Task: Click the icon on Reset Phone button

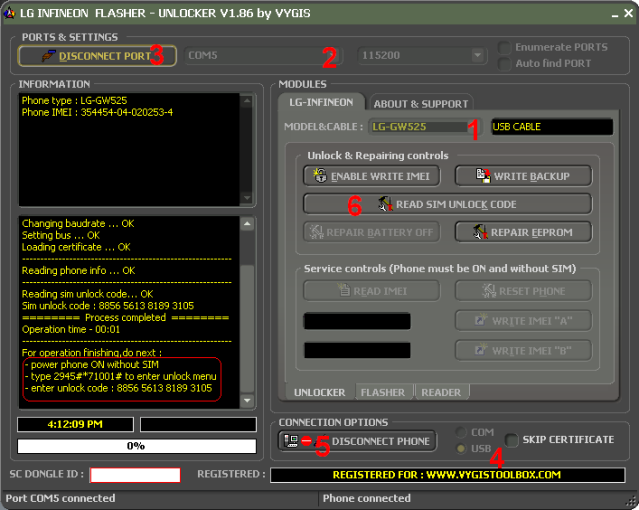Action: pos(489,291)
